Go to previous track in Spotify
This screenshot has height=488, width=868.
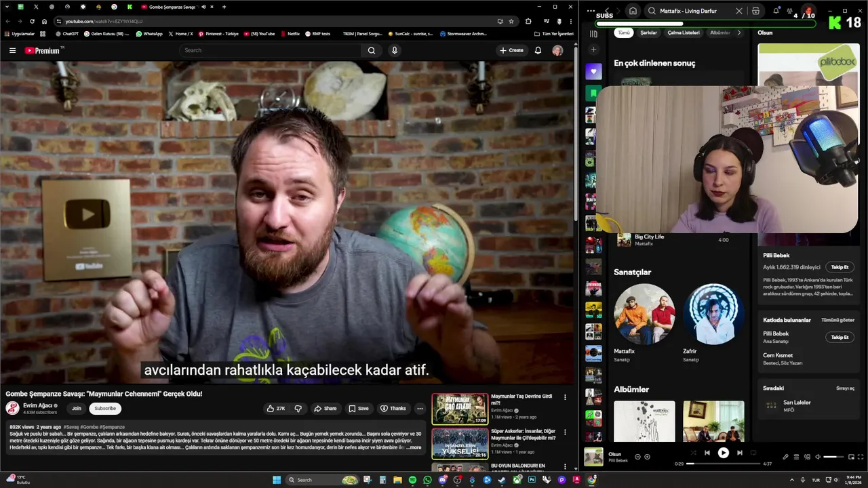click(x=707, y=453)
